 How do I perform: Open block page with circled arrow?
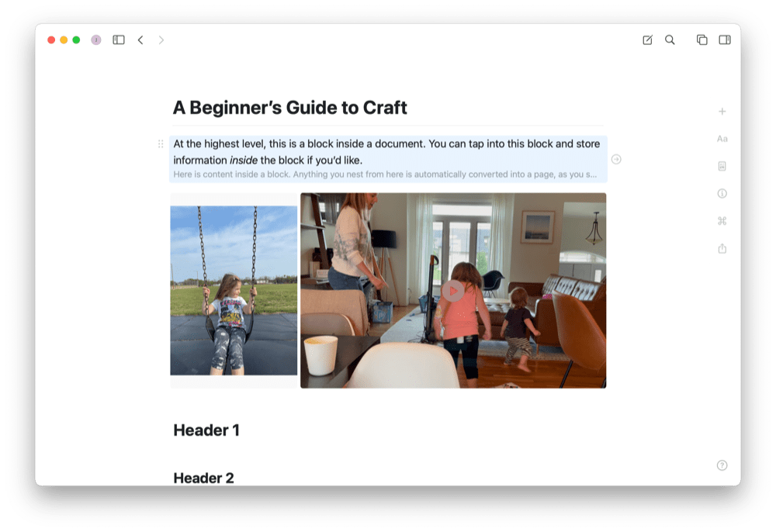click(x=616, y=159)
